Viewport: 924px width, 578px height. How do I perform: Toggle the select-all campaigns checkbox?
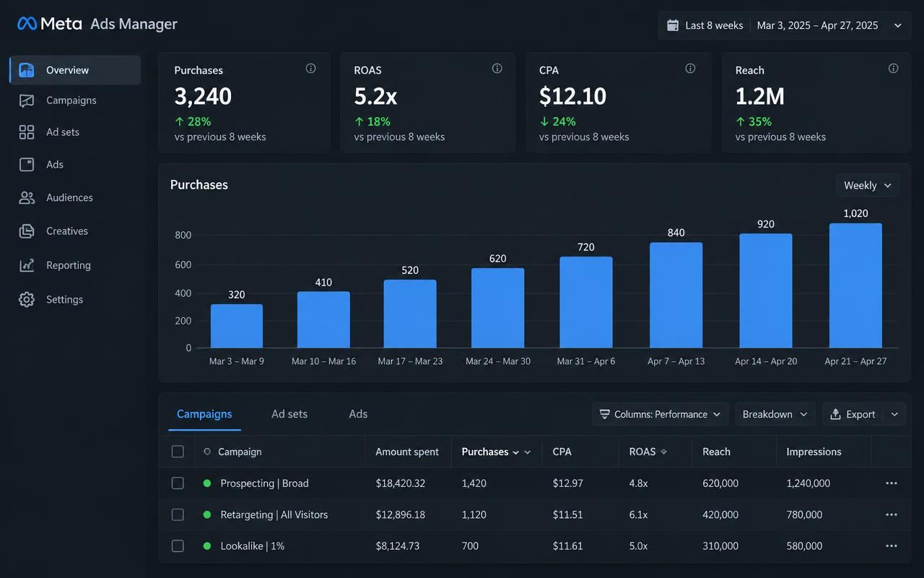[x=178, y=452]
